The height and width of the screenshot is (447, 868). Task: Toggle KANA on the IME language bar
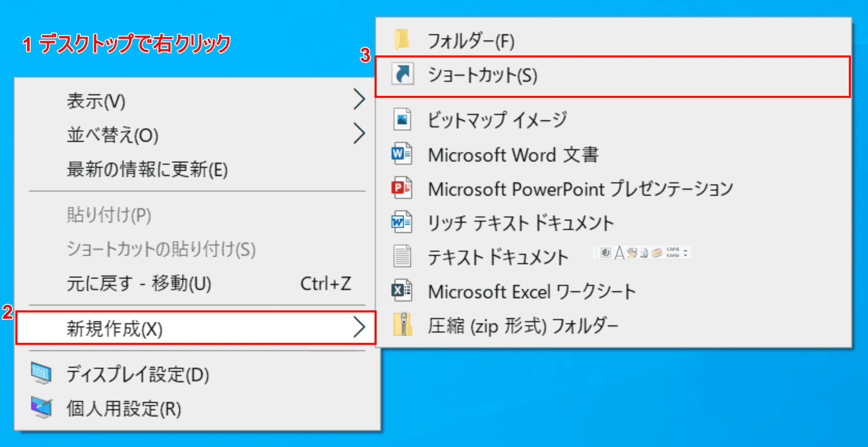[x=673, y=256]
